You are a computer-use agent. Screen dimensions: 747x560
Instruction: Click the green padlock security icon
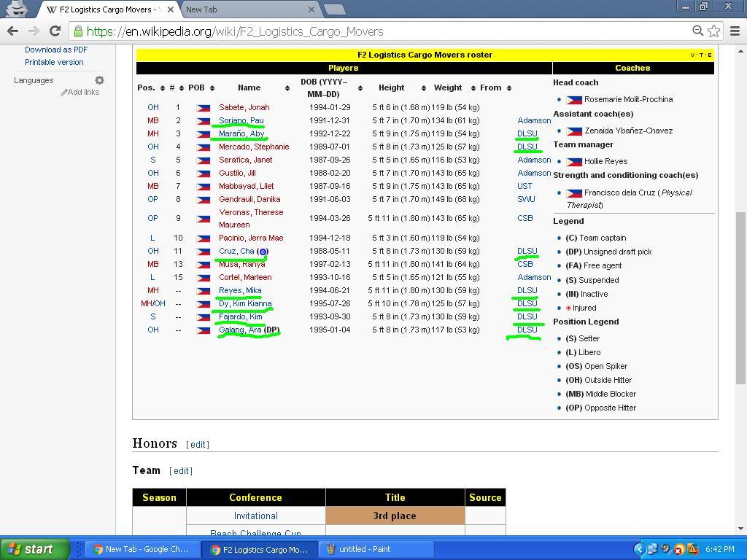78,31
